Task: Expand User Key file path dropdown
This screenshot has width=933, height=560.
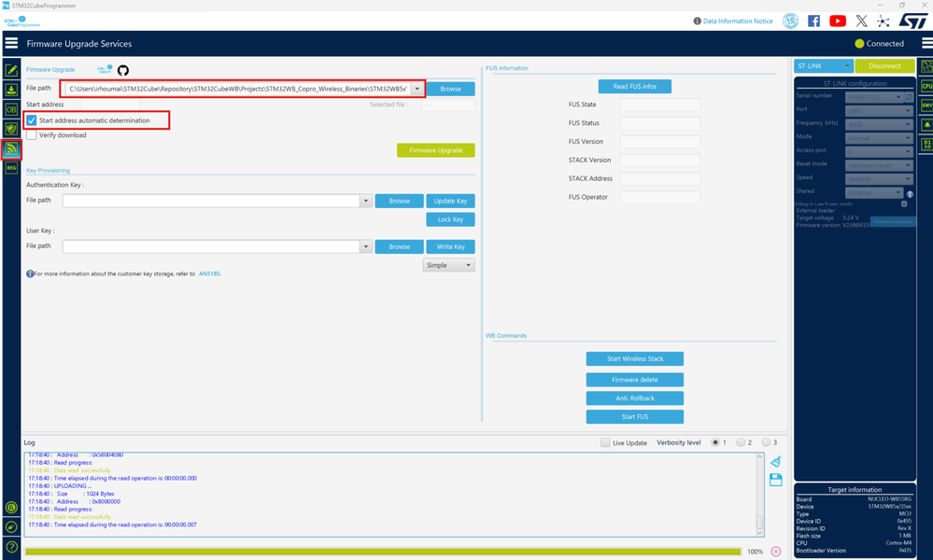Action: pos(366,246)
